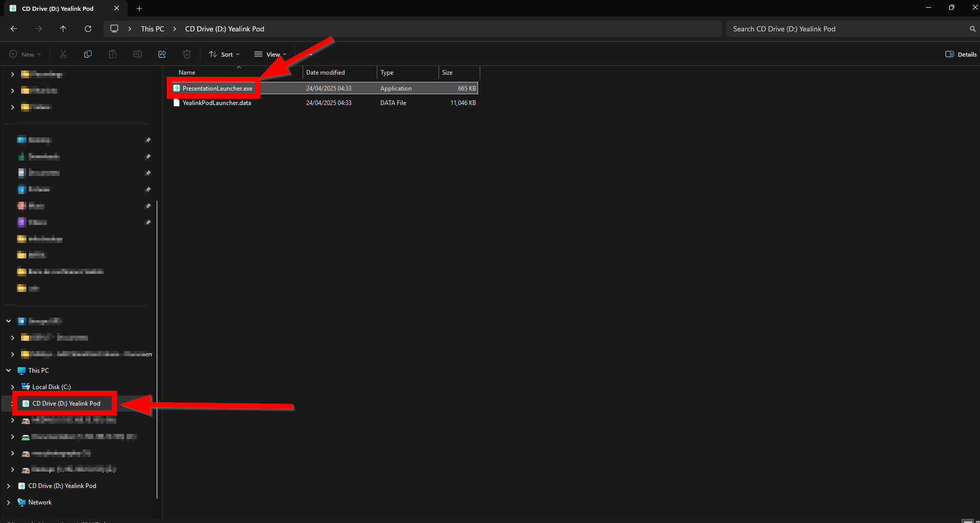Image resolution: width=980 pixels, height=523 pixels.
Task: Select PresentationLauncher.exe file
Action: [217, 89]
